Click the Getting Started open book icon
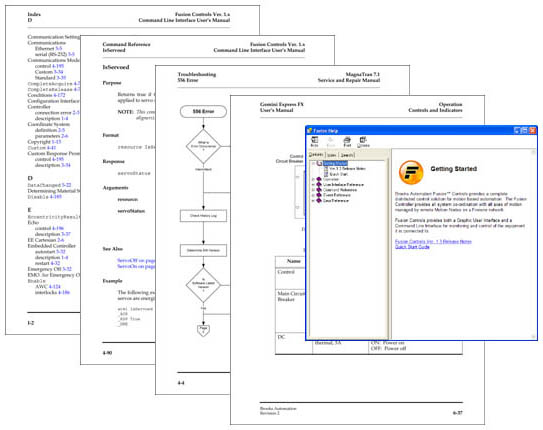543x430 pixels. tap(320, 163)
